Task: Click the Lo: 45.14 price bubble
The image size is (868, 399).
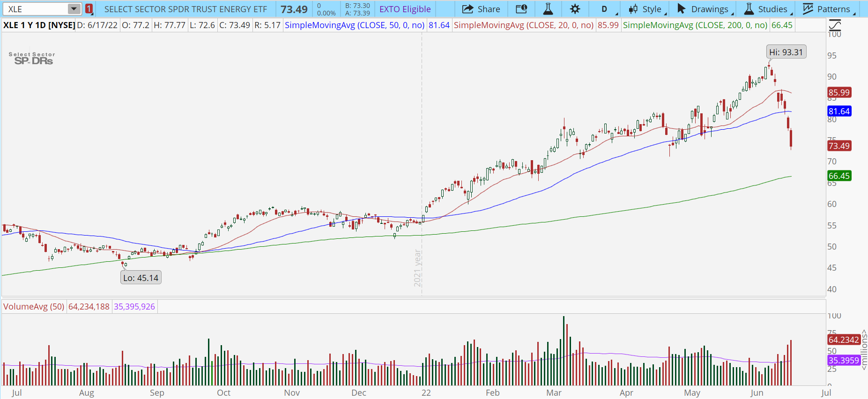Action: click(x=141, y=278)
